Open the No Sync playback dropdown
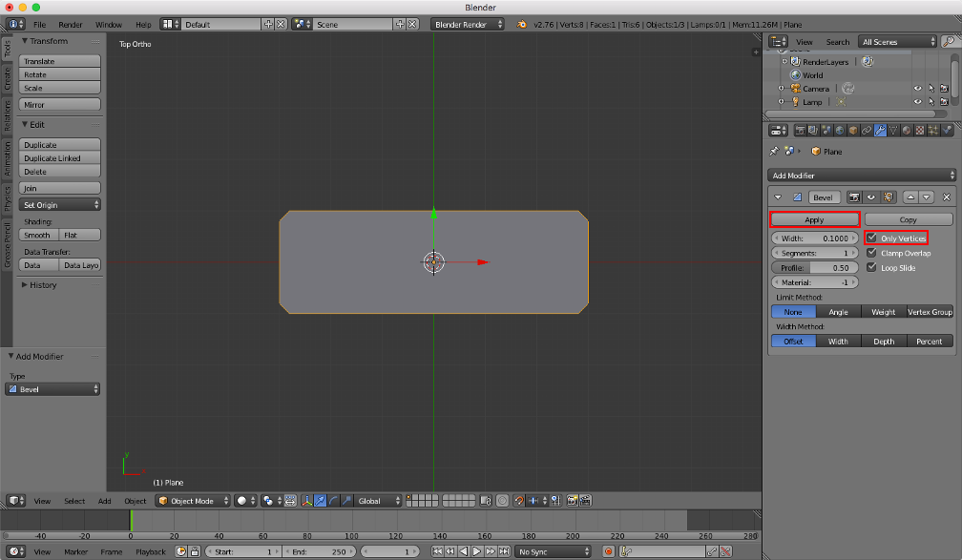 (553, 551)
